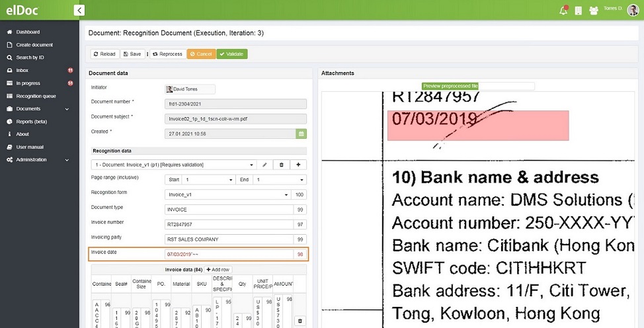This screenshot has height=328, width=644.
Task: Click the Initiator David Torres field
Action: click(x=190, y=89)
